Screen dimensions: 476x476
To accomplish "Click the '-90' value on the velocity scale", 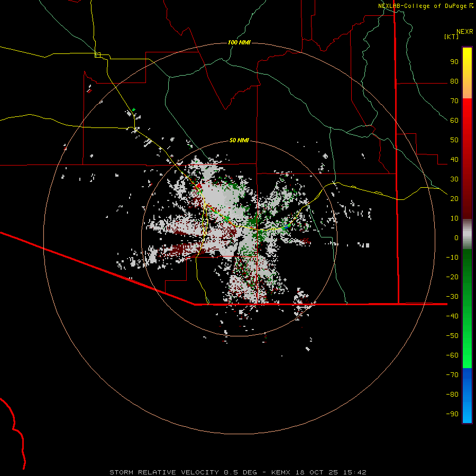I will click(452, 414).
